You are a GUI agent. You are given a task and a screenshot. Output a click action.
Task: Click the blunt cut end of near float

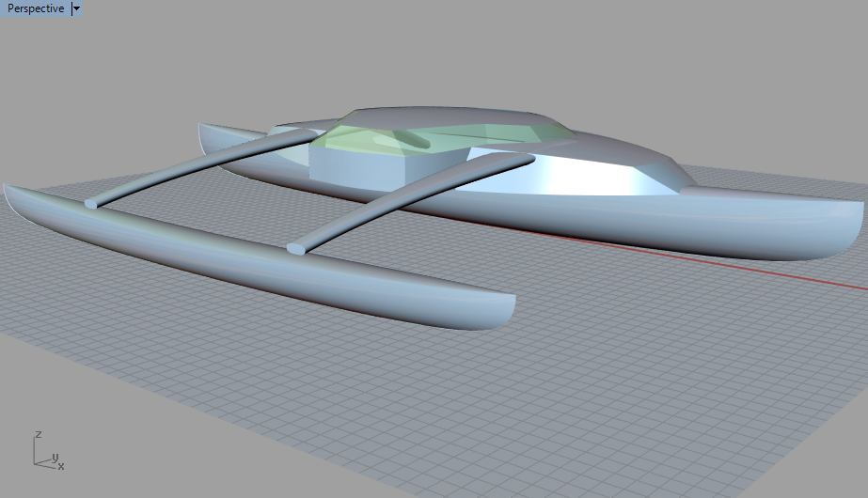point(506,308)
